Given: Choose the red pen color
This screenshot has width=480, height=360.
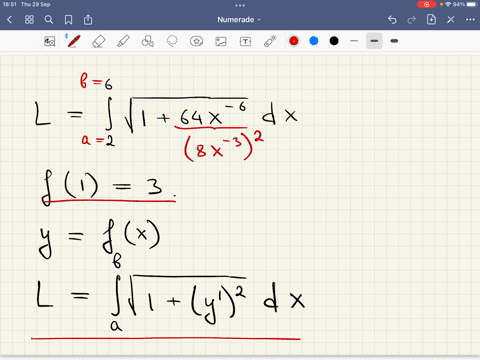Looking at the screenshot, I should tap(294, 41).
